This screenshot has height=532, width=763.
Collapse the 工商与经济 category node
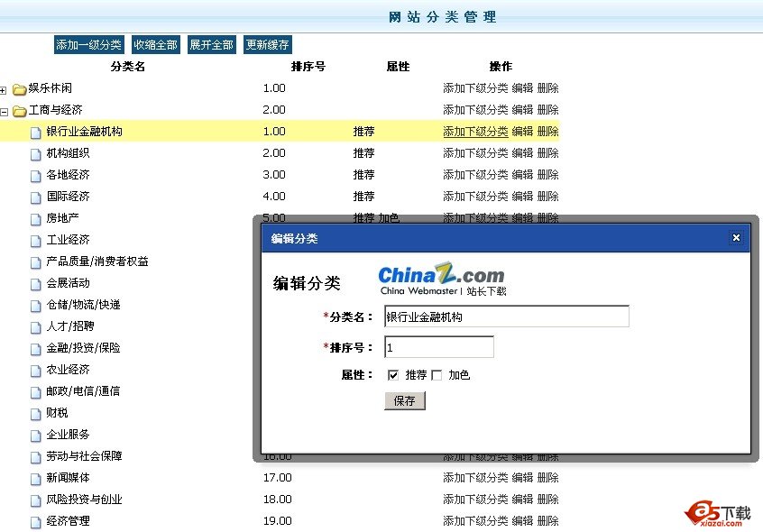[4, 112]
